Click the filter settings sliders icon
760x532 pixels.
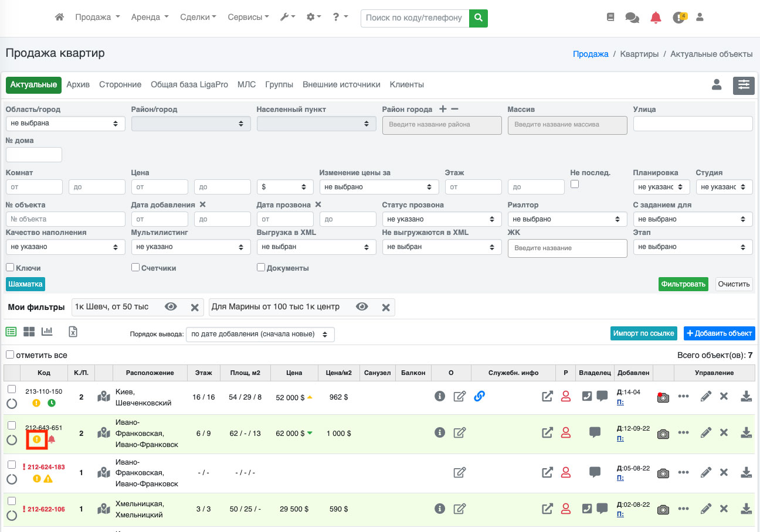[744, 85]
